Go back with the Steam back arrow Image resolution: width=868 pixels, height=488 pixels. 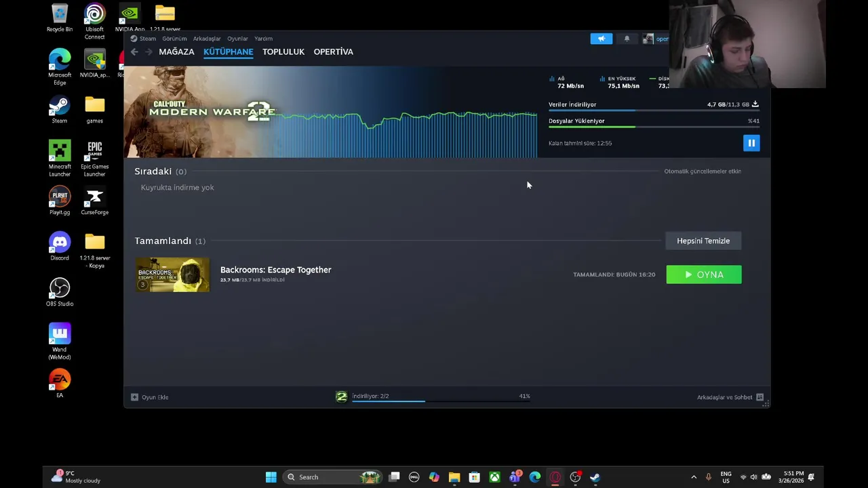134,52
